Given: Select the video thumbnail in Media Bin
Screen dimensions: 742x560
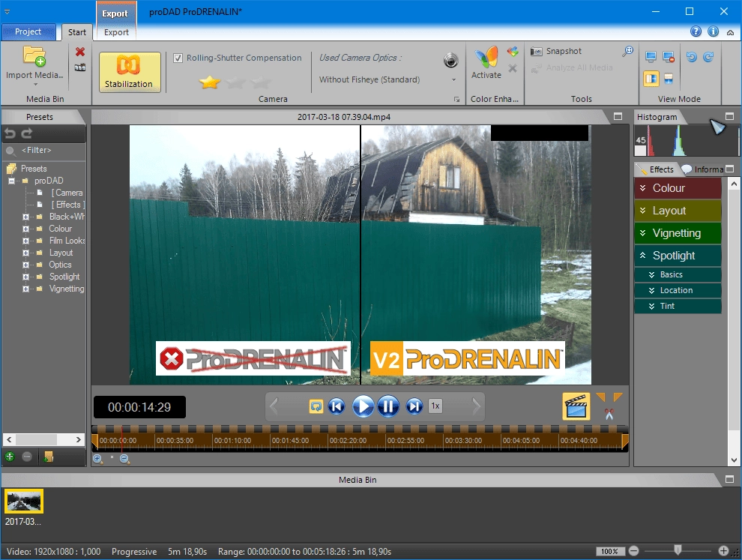Looking at the screenshot, I should point(24,502).
